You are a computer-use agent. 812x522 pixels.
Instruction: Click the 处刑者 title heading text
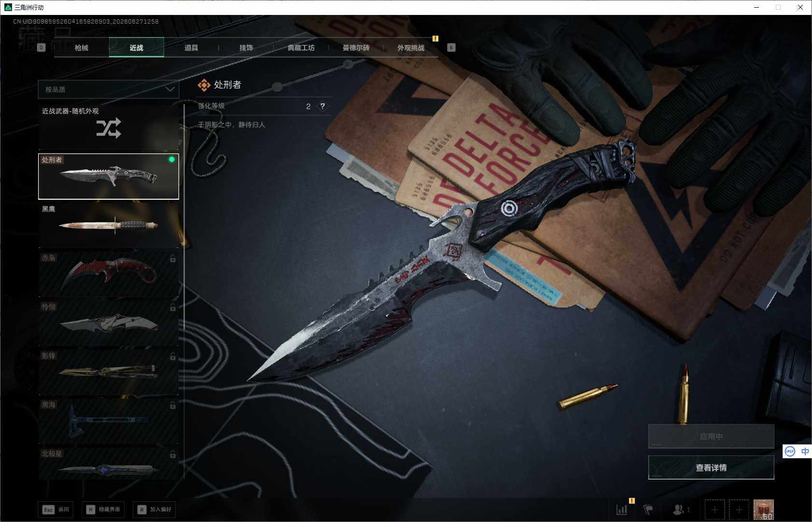pyautogui.click(x=227, y=85)
